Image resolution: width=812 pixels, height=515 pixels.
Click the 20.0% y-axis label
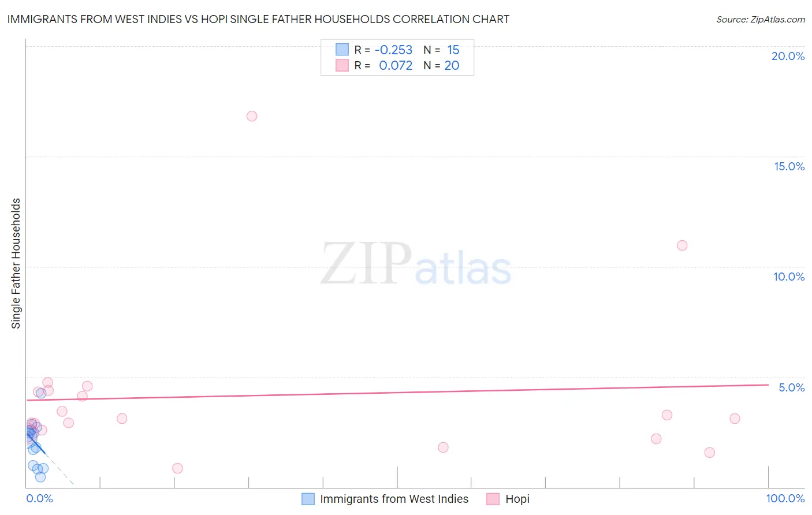click(788, 56)
